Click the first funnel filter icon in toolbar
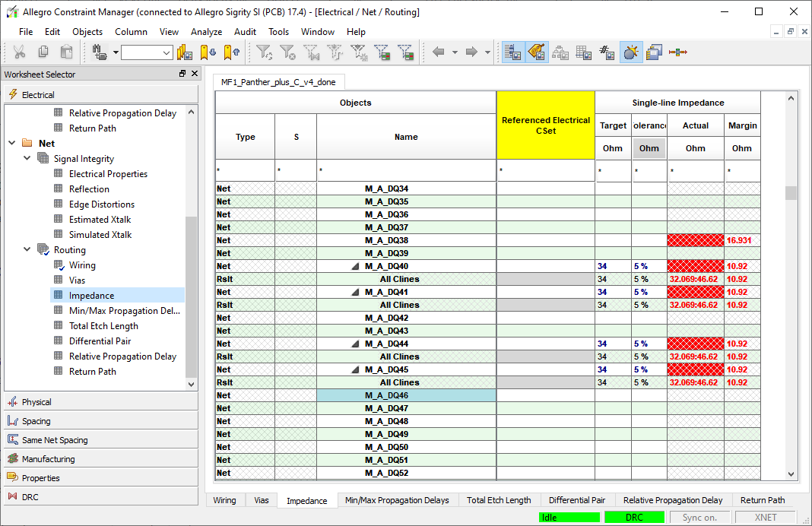This screenshot has height=526, width=812. coord(264,52)
